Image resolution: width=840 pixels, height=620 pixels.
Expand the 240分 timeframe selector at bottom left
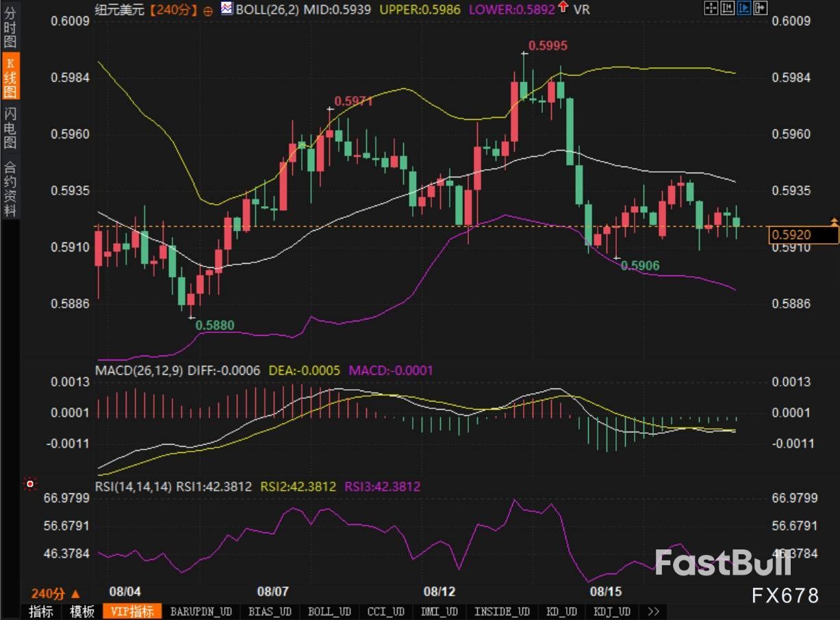(x=55, y=593)
